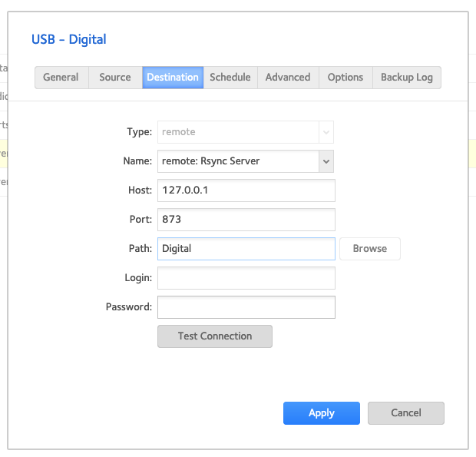Show the Options tab

[345, 78]
